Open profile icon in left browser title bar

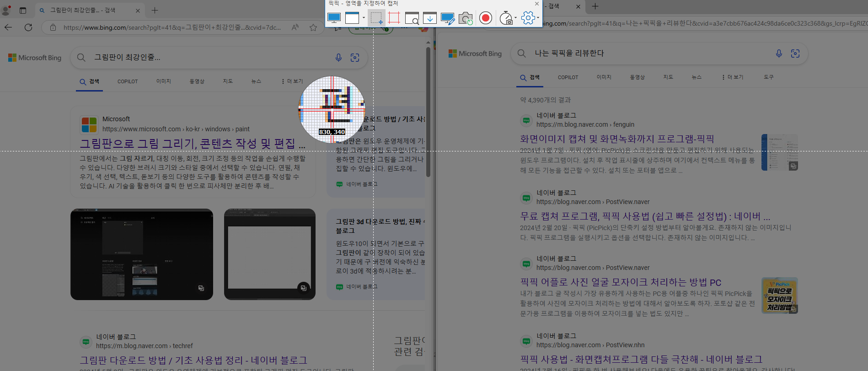pos(6,10)
